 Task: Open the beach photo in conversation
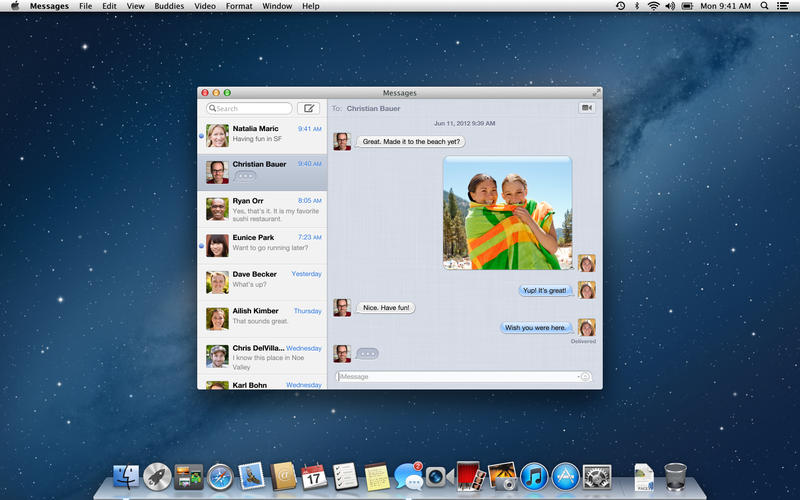click(508, 213)
